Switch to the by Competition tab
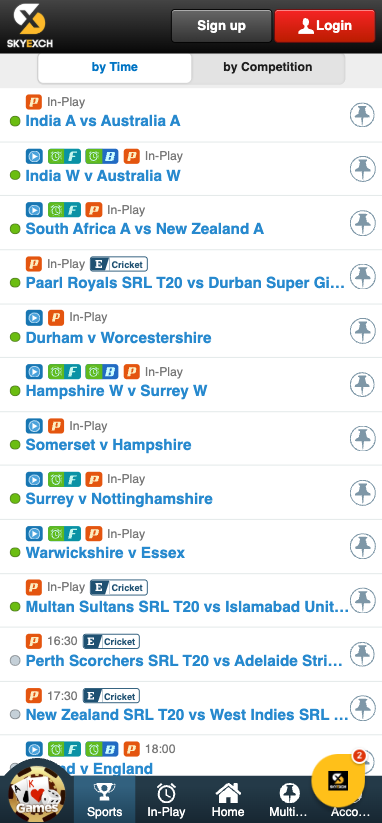 (268, 67)
